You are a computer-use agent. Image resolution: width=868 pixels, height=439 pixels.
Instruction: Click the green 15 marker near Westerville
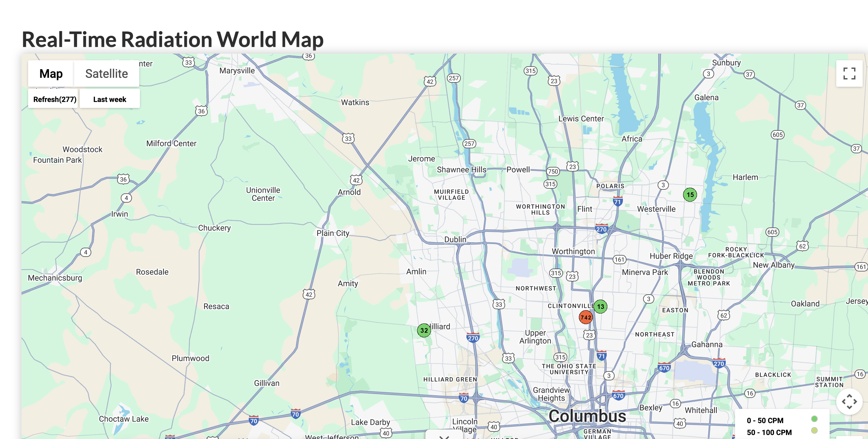click(x=689, y=195)
